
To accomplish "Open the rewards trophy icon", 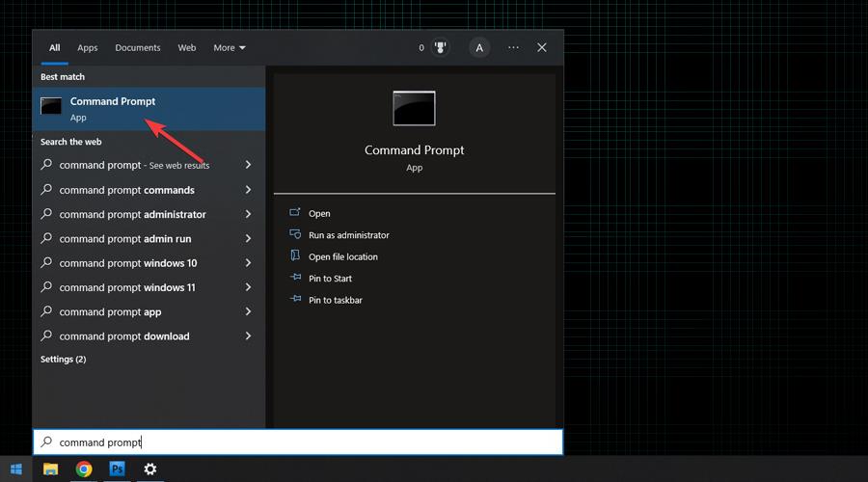I will pos(440,47).
